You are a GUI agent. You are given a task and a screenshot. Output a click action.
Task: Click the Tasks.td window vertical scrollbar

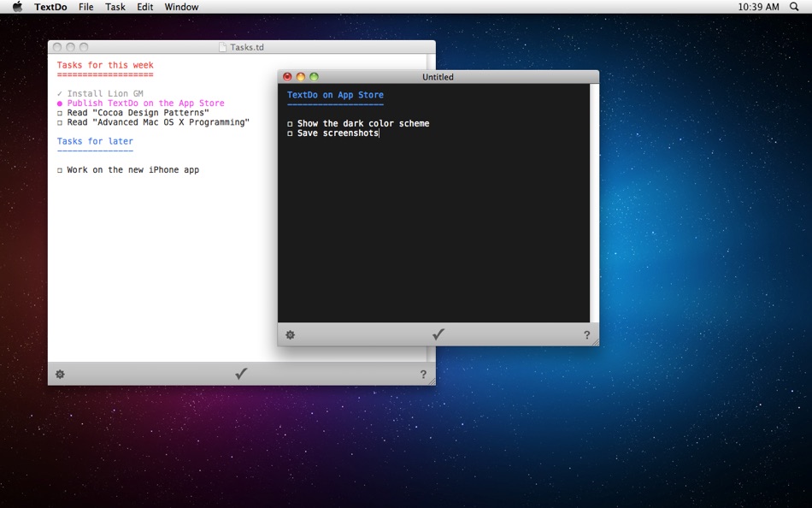point(432,207)
